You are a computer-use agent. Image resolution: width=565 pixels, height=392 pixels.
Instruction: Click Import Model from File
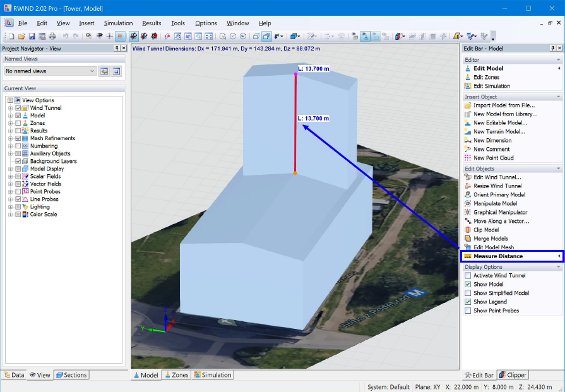(x=505, y=105)
